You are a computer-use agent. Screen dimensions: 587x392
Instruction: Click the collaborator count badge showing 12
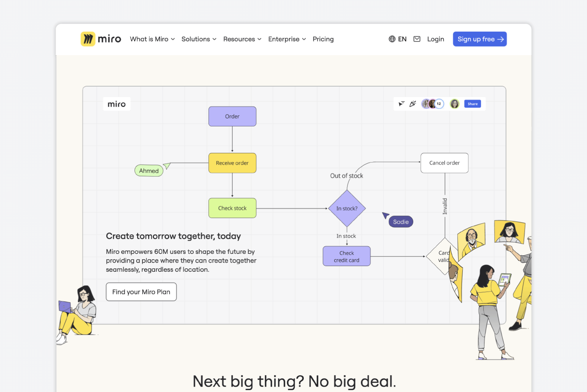tap(438, 103)
